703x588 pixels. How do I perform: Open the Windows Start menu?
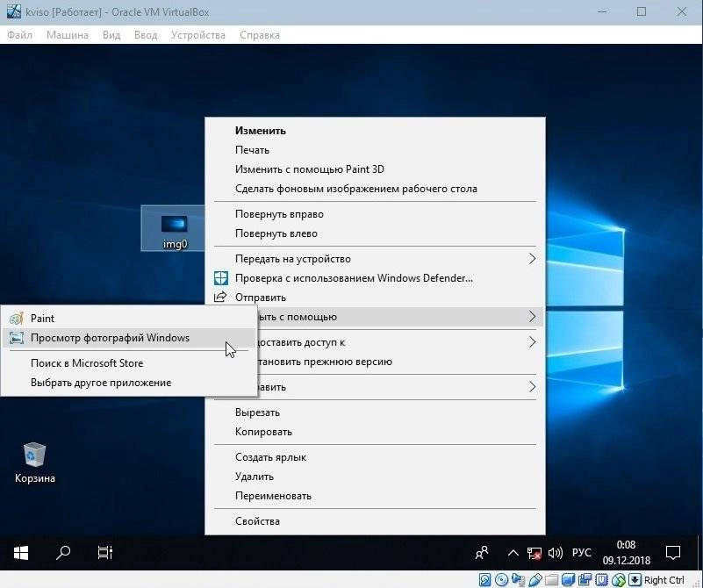[x=20, y=553]
